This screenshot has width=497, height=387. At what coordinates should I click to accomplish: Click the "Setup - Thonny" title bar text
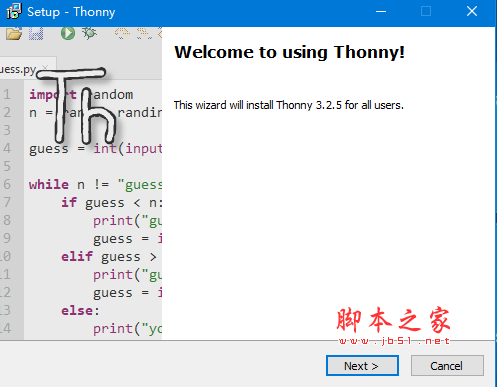point(71,12)
